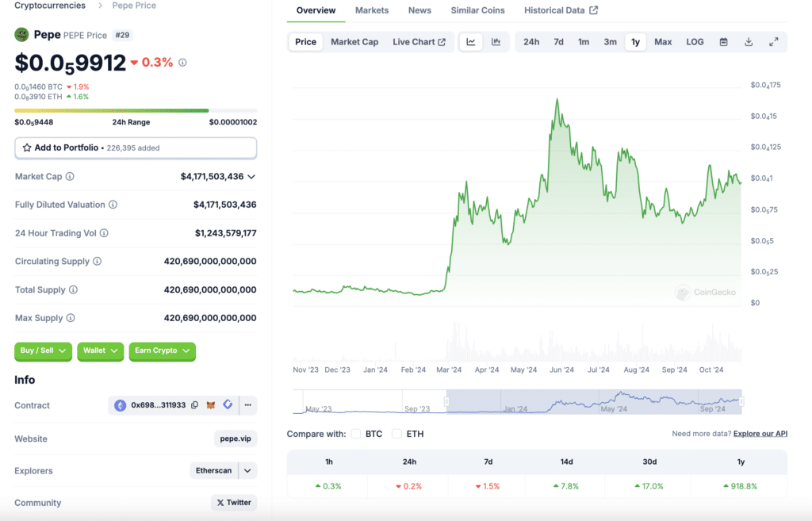Screen dimensions: 812x521
Task: Enable the ETH compare checkbox
Action: pos(396,434)
